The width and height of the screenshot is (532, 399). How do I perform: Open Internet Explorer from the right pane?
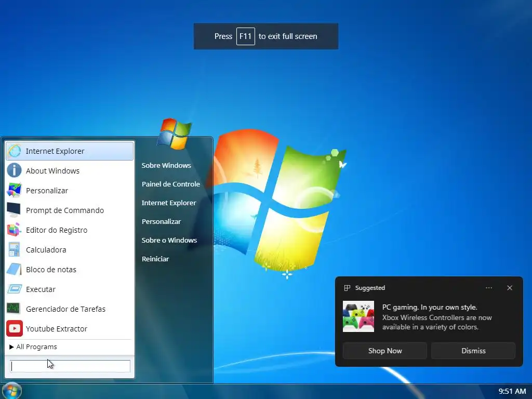point(169,203)
